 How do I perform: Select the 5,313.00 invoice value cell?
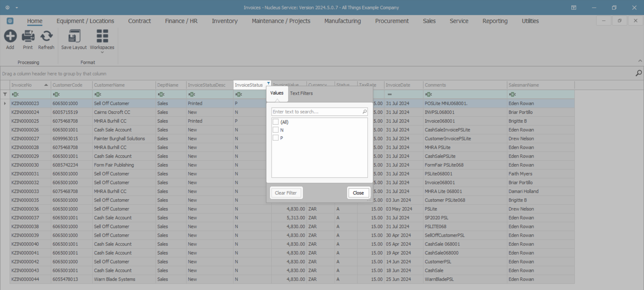coord(289,218)
